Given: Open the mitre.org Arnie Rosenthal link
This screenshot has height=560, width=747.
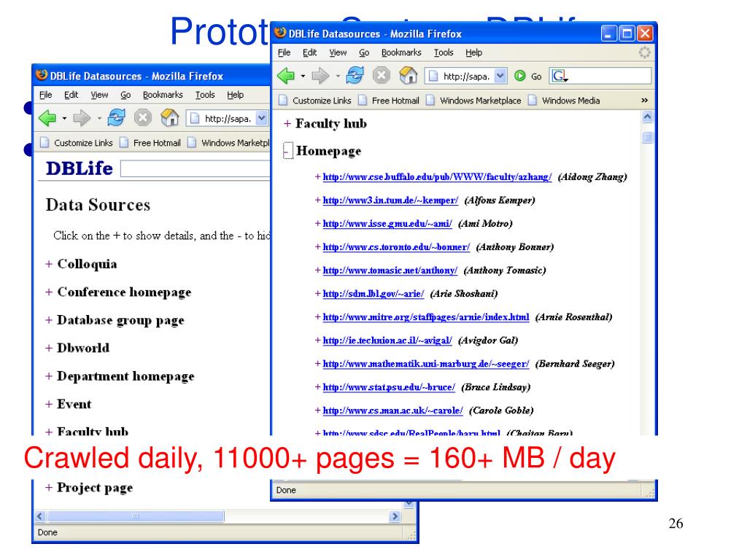Looking at the screenshot, I should pyautogui.click(x=426, y=316).
